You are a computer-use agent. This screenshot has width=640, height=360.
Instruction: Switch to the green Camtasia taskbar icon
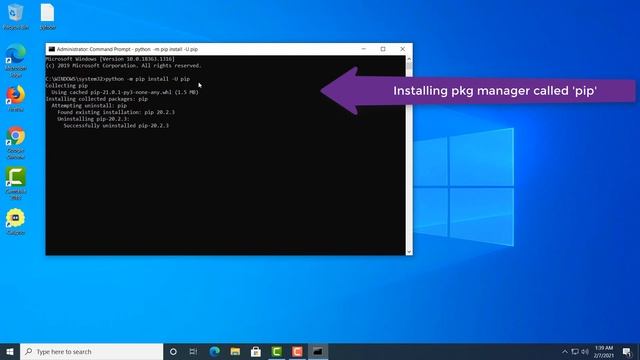coord(277,351)
